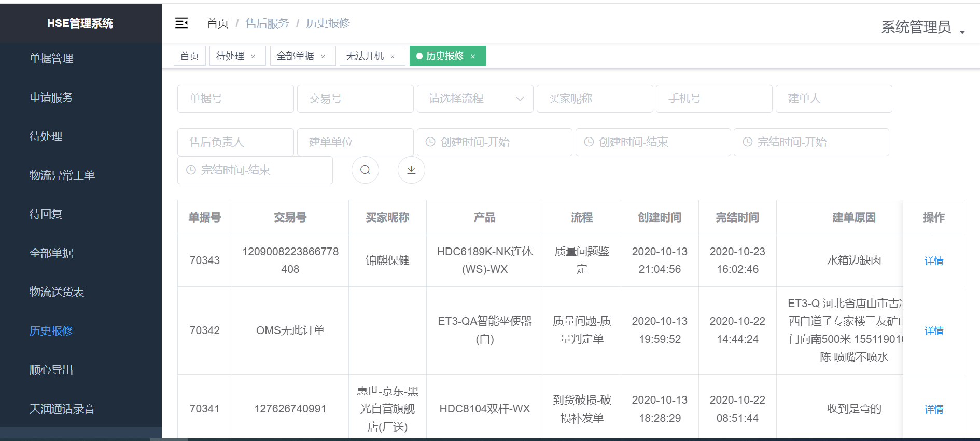Click the HSE管理系统 logo title
This screenshot has width=980, height=441.
(x=80, y=23)
